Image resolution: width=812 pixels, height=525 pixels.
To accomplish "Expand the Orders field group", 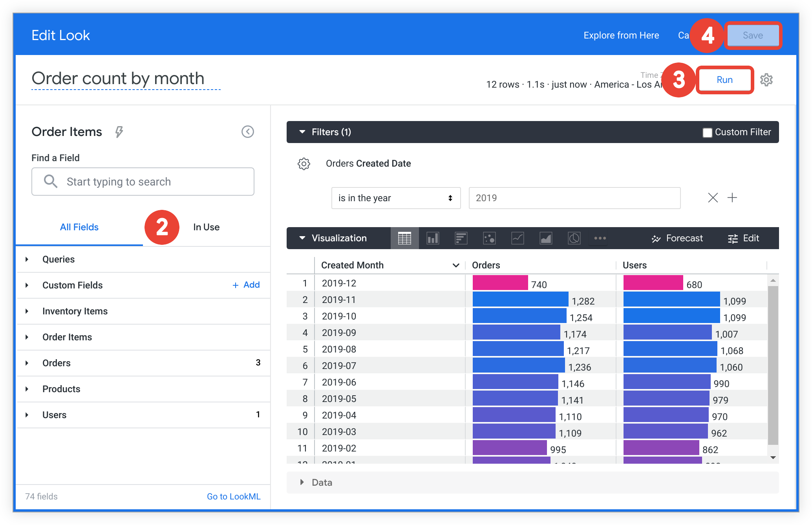I will (x=27, y=363).
